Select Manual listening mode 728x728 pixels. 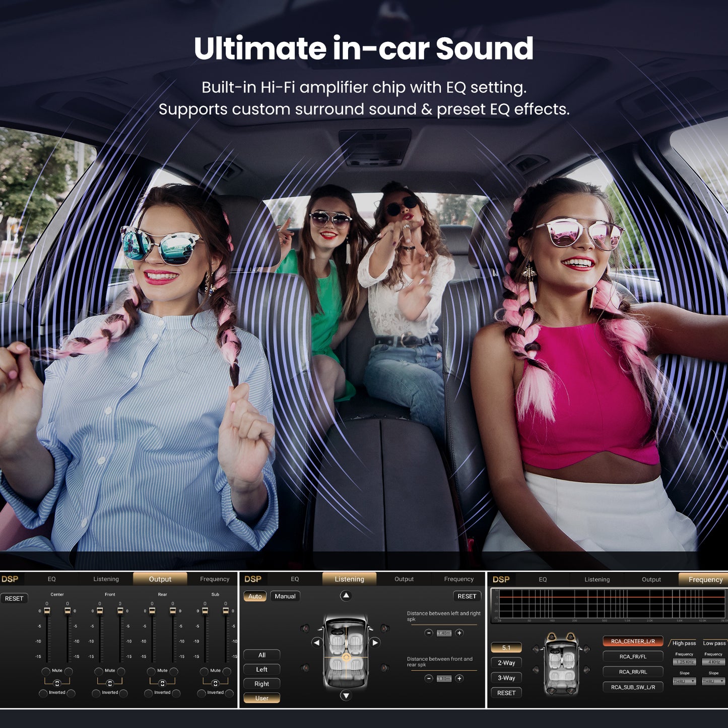(x=285, y=596)
